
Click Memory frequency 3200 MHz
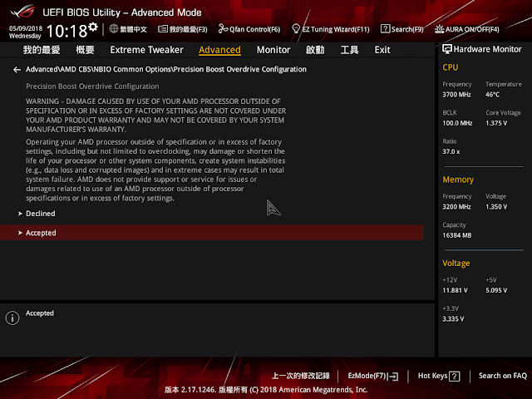click(x=456, y=207)
